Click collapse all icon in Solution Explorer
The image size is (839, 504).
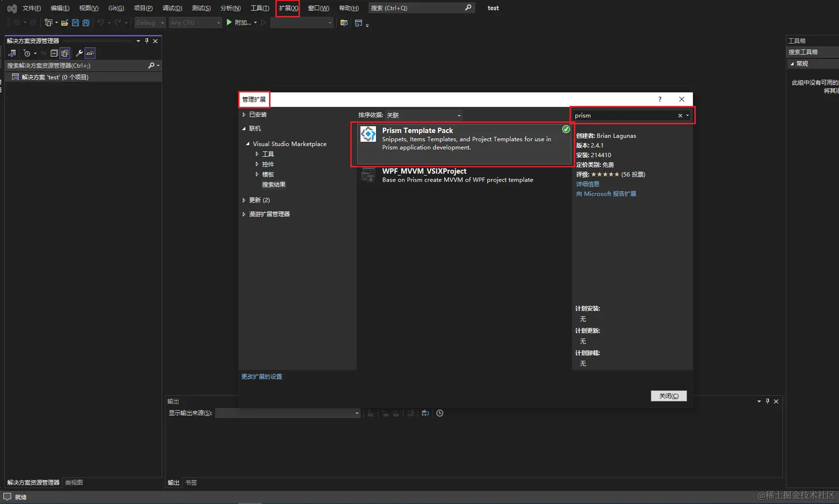click(54, 53)
